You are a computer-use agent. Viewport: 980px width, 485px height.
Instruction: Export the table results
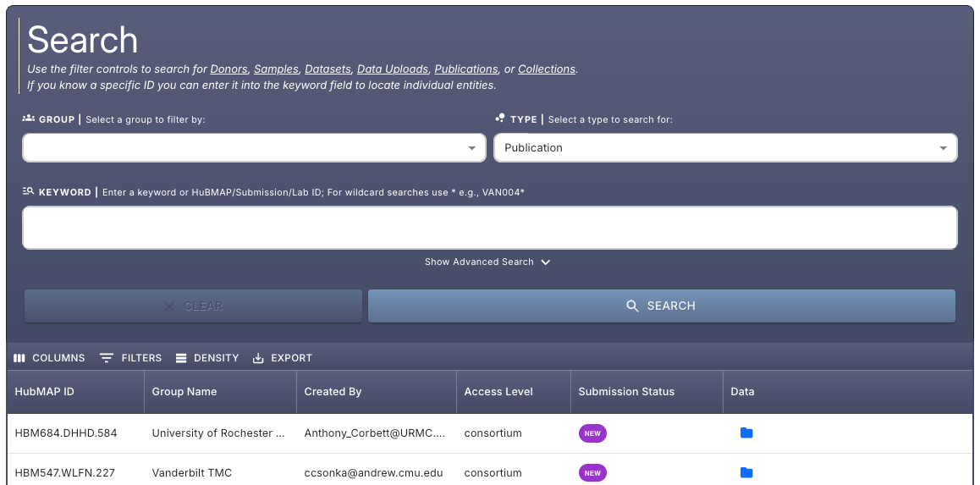(x=283, y=358)
